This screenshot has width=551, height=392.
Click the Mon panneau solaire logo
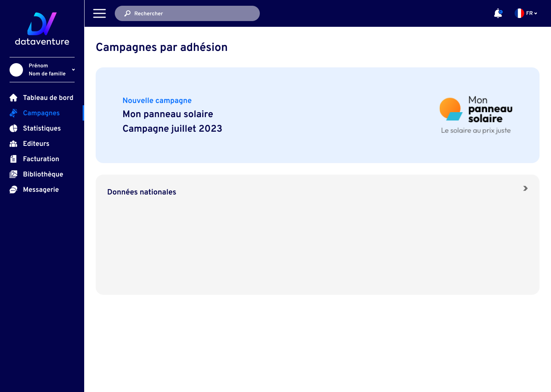coord(476,115)
